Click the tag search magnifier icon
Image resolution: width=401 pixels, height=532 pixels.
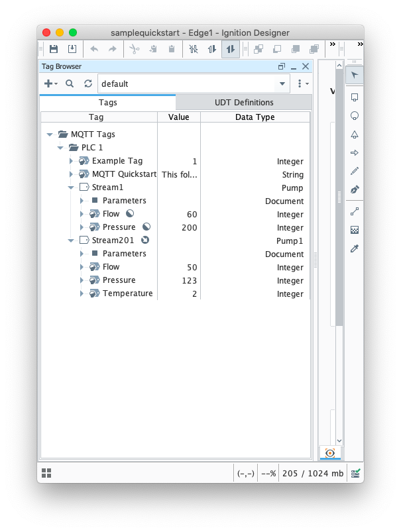70,83
